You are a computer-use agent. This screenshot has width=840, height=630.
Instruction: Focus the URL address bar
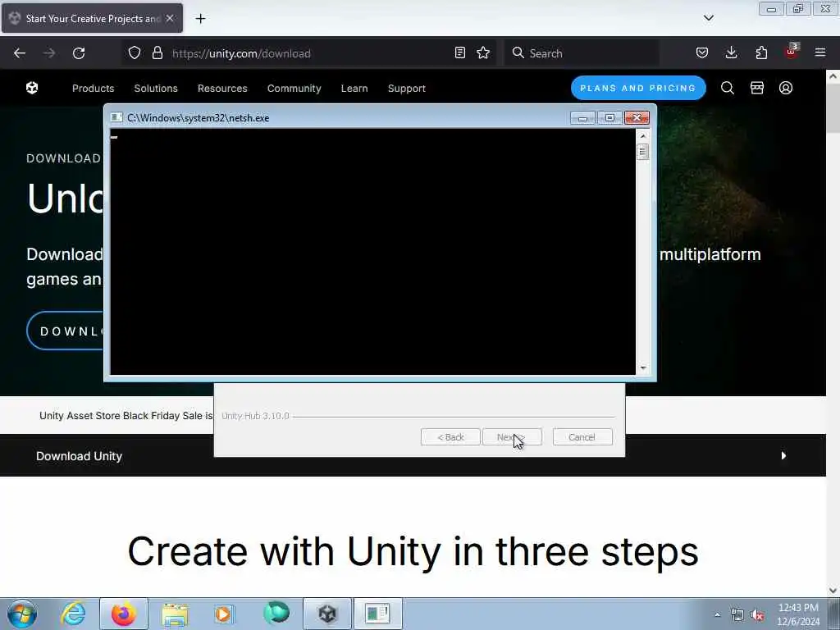tap(311, 53)
